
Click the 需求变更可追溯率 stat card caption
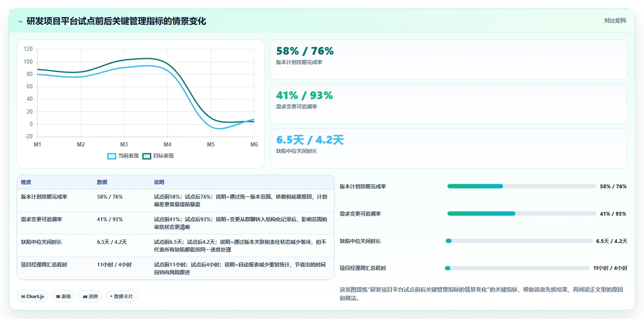[x=297, y=107]
